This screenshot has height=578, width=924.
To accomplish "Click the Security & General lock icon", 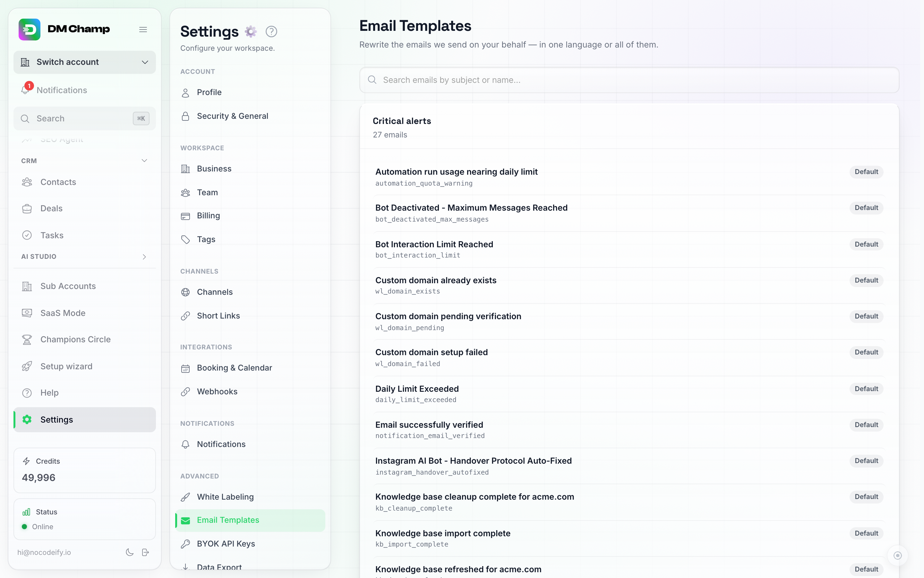I will [x=185, y=116].
